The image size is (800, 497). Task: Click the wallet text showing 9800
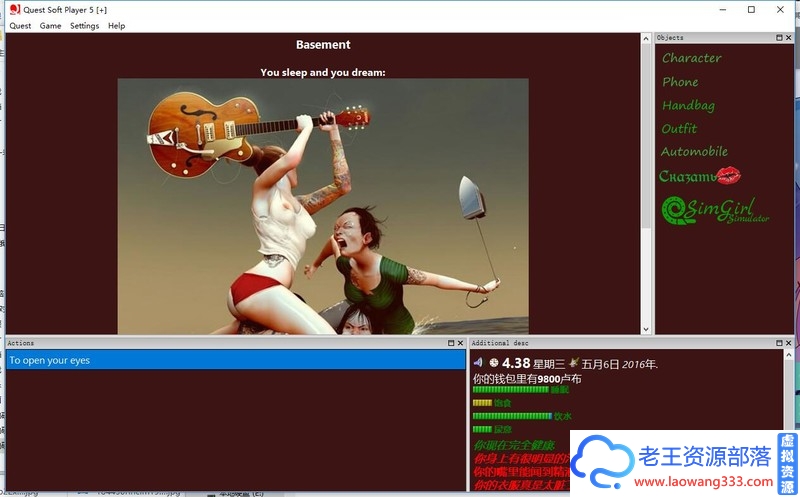pos(527,379)
